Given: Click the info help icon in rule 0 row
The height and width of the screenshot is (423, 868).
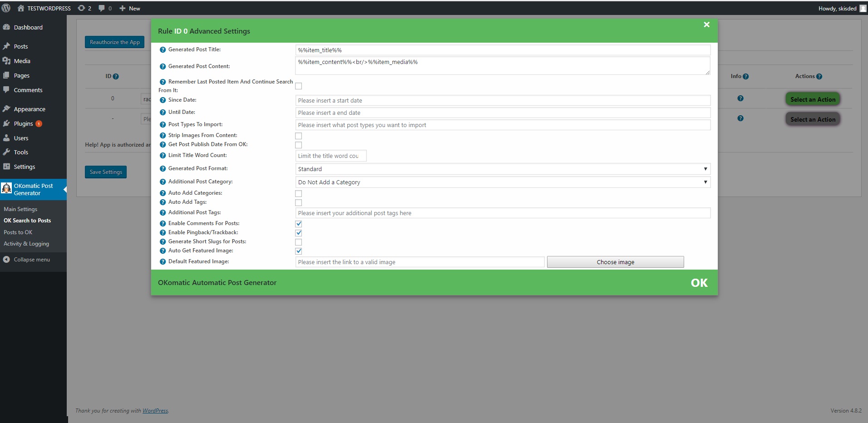Looking at the screenshot, I should tap(740, 98).
